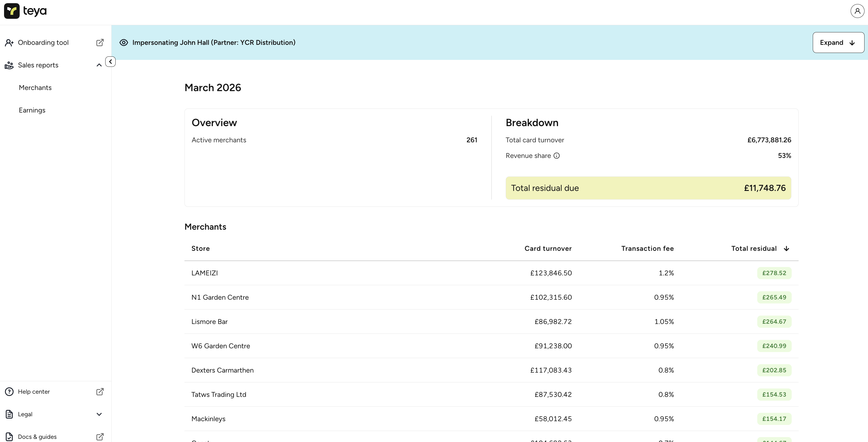Image resolution: width=868 pixels, height=442 pixels.
Task: Sort by Total residual arrow icon
Action: (786, 249)
